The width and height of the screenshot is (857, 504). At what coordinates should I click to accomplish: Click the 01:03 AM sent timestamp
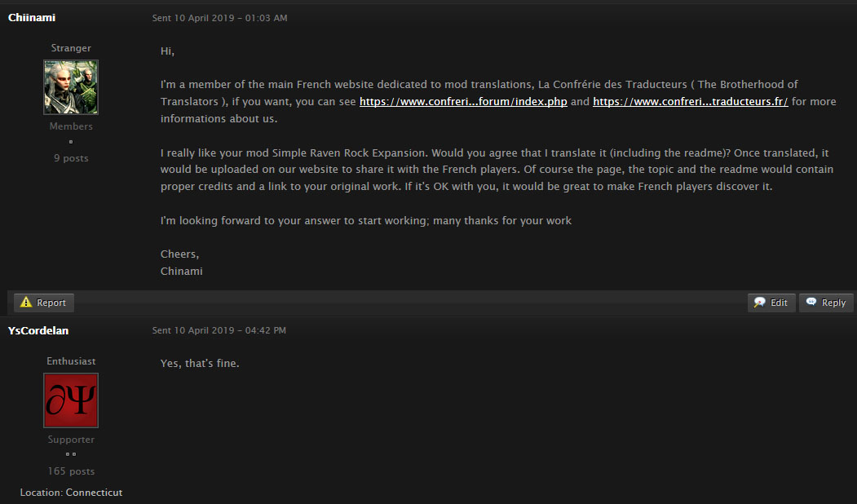(x=219, y=18)
